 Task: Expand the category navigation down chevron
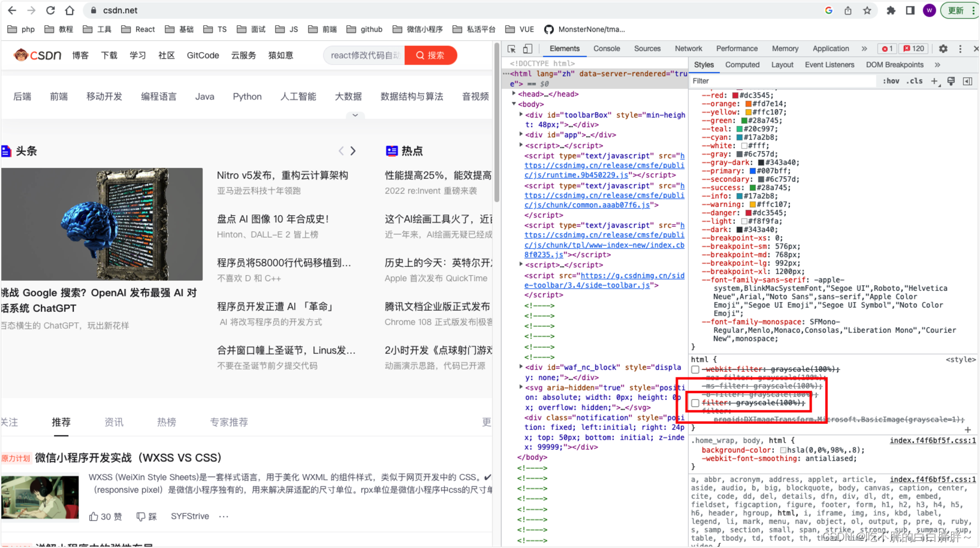[x=355, y=115]
